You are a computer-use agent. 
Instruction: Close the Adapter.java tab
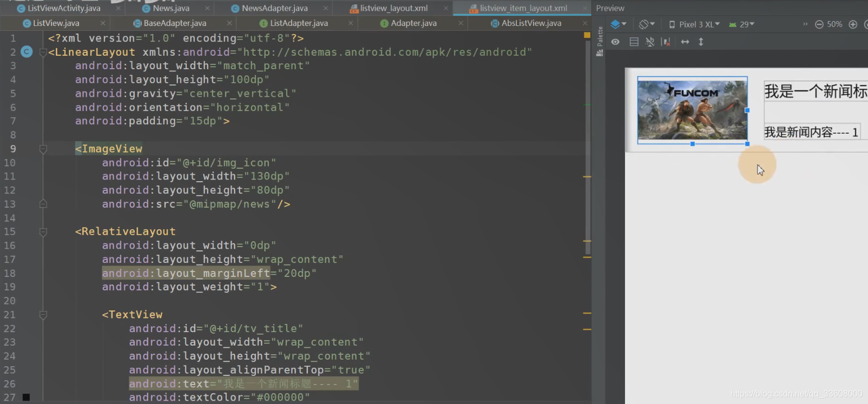(x=461, y=23)
